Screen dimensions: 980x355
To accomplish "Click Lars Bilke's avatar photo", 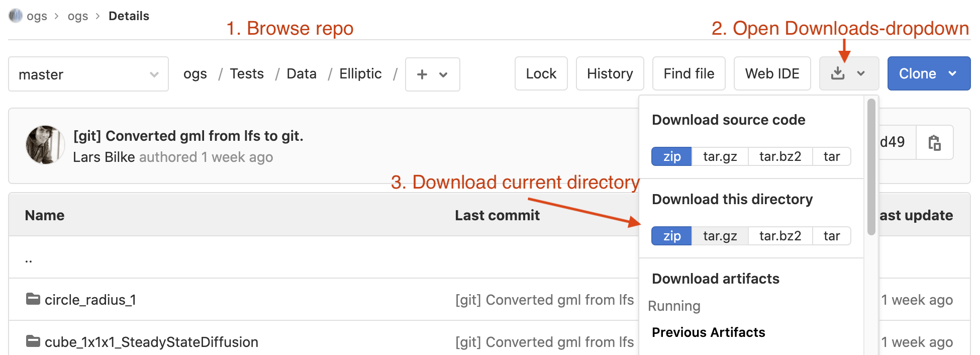I will [x=45, y=145].
